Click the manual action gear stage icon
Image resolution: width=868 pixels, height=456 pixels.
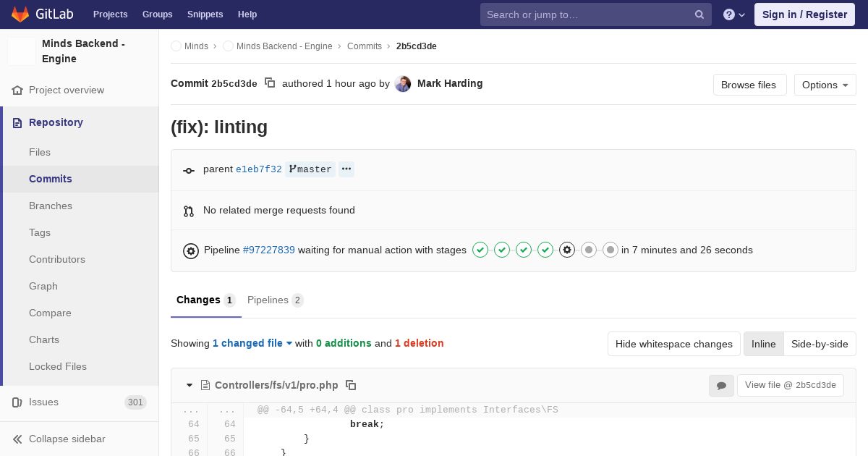pyautogui.click(x=567, y=250)
